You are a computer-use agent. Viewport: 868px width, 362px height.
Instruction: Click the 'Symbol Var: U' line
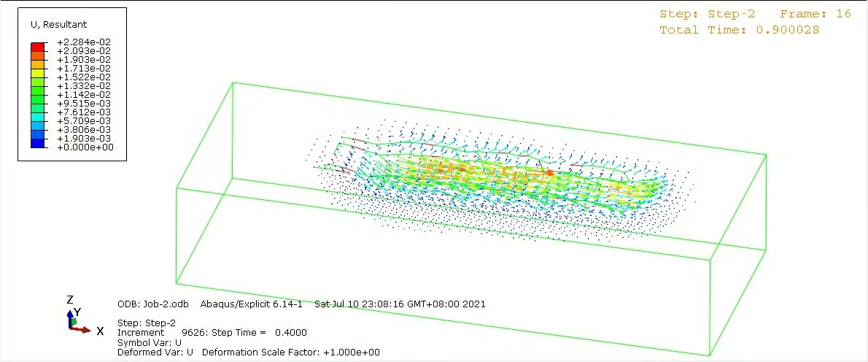point(150,342)
